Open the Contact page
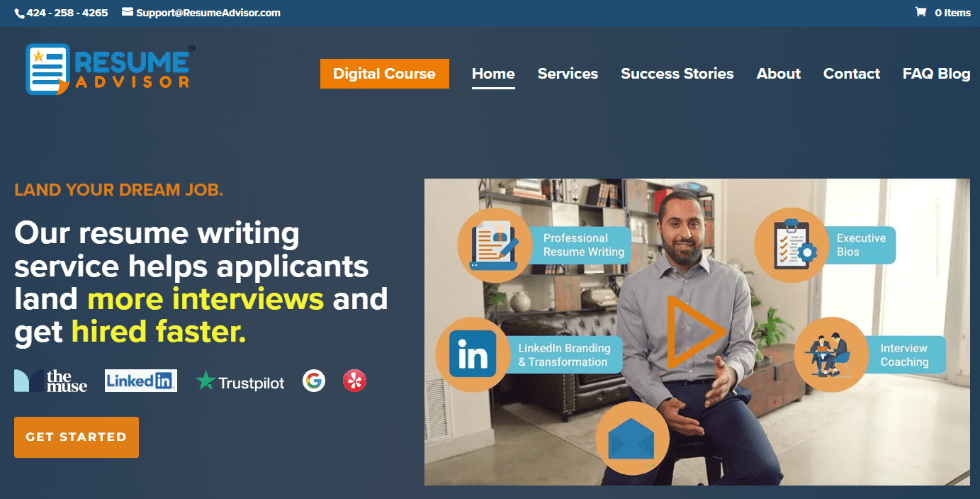 point(852,74)
